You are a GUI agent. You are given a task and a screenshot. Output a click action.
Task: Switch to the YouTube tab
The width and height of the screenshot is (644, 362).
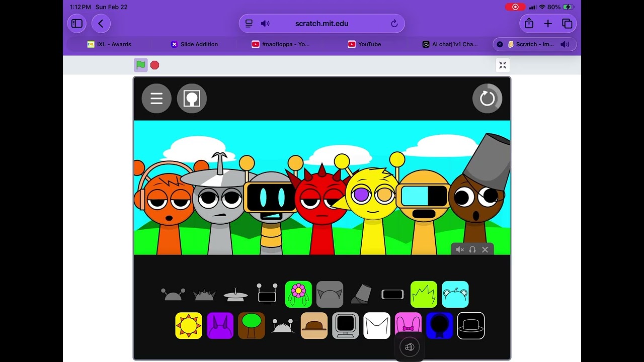[364, 44]
